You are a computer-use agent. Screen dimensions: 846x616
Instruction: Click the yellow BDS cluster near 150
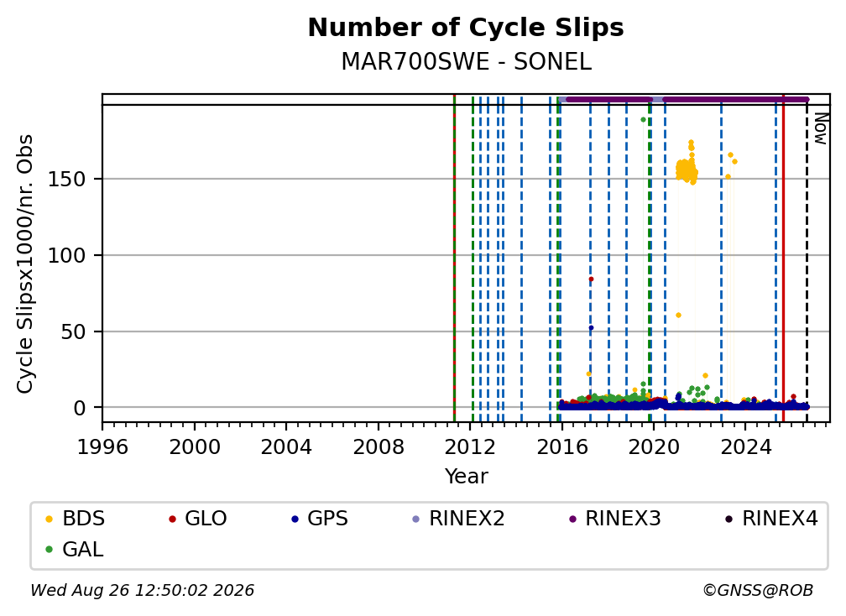[x=687, y=171]
